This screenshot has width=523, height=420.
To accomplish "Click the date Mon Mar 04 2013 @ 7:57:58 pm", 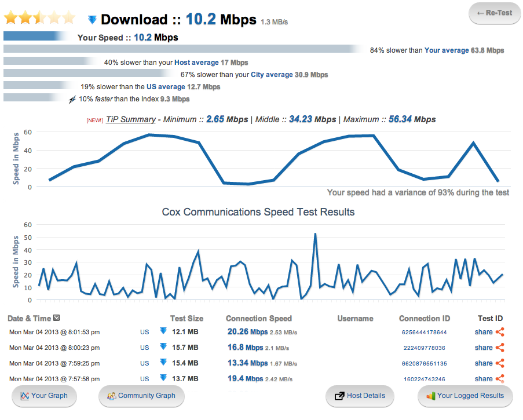I will point(54,379).
